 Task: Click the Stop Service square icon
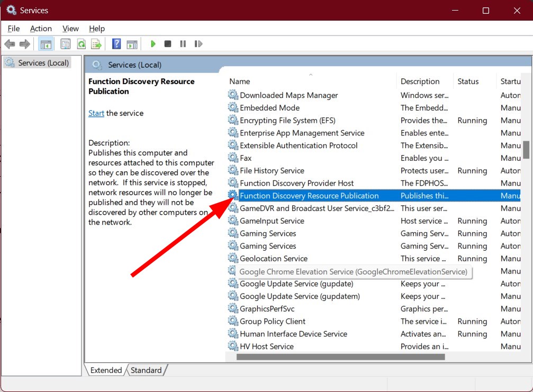pyautogui.click(x=168, y=44)
